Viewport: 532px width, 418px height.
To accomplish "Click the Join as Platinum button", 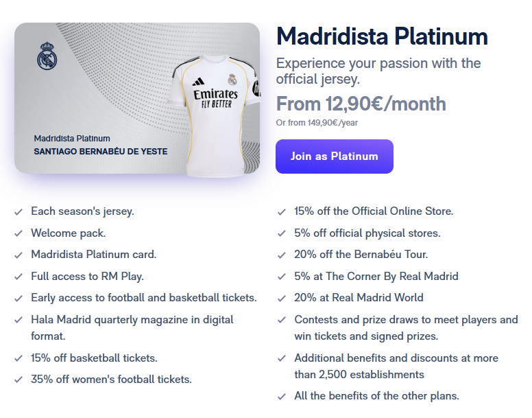I will click(x=334, y=156).
